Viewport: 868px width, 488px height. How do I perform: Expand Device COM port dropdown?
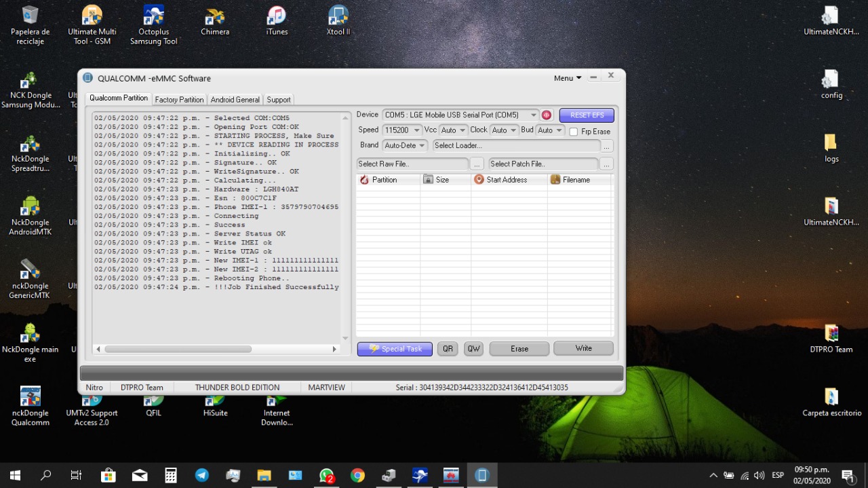point(534,115)
